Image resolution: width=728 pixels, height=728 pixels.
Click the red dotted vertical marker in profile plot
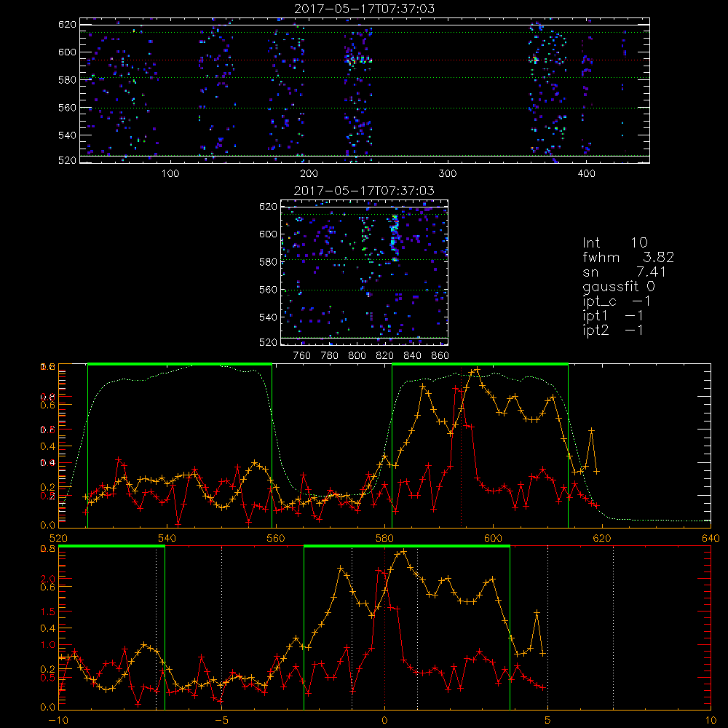[x=461, y=446]
